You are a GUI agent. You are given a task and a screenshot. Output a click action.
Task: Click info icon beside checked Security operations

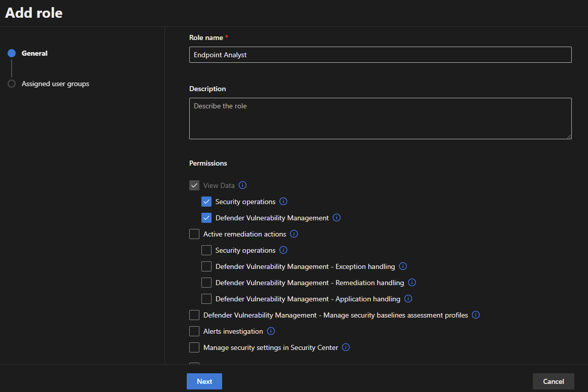[x=283, y=202]
